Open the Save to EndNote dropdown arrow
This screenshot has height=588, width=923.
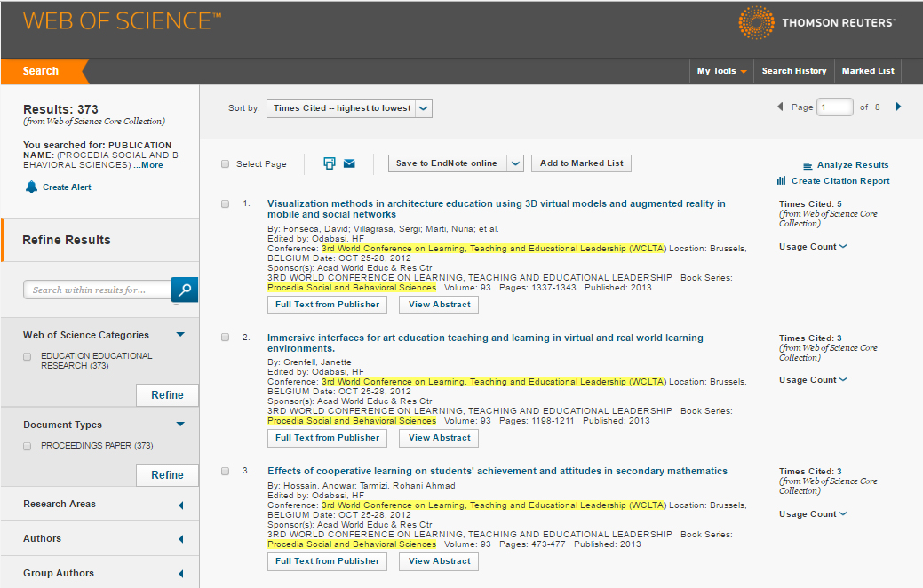(x=515, y=163)
